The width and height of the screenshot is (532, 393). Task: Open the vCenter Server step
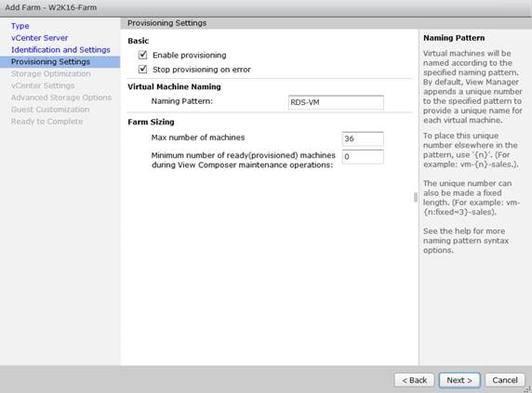(39, 37)
